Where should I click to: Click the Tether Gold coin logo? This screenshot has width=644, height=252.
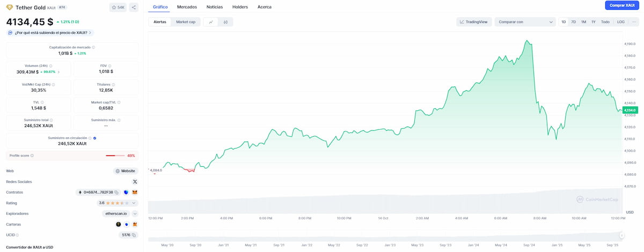pyautogui.click(x=10, y=8)
